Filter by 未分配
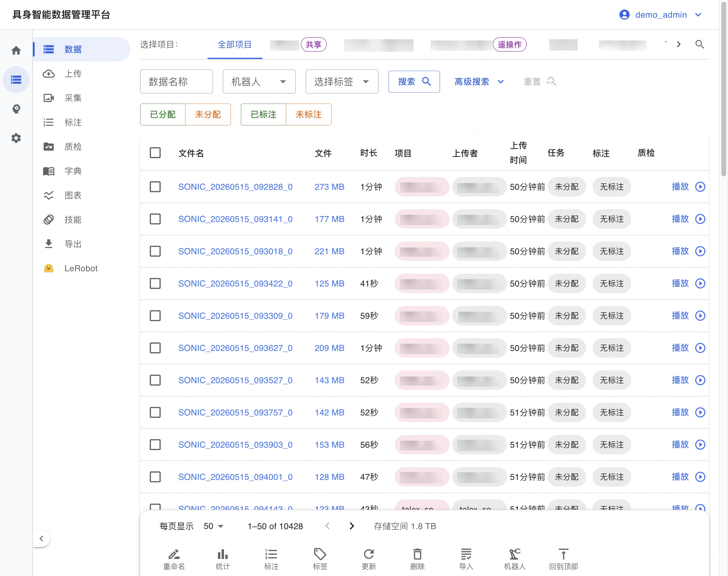The width and height of the screenshot is (728, 576). pyautogui.click(x=208, y=115)
